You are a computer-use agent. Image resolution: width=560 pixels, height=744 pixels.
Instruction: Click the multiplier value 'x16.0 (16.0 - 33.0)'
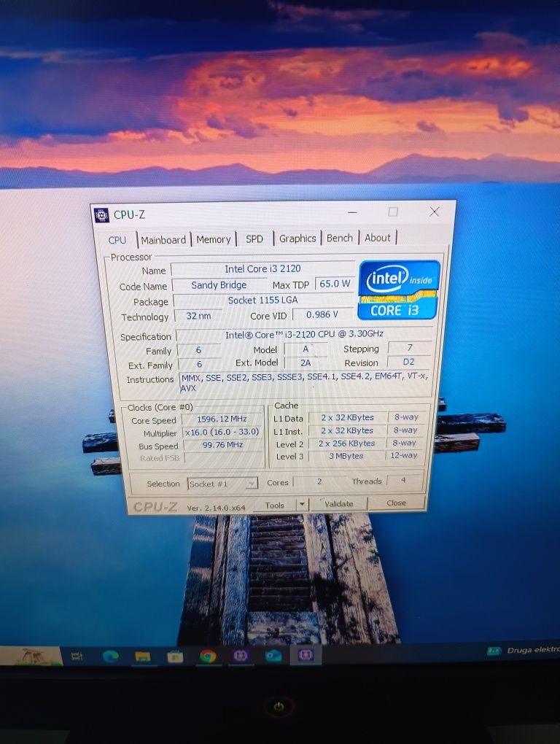click(222, 433)
